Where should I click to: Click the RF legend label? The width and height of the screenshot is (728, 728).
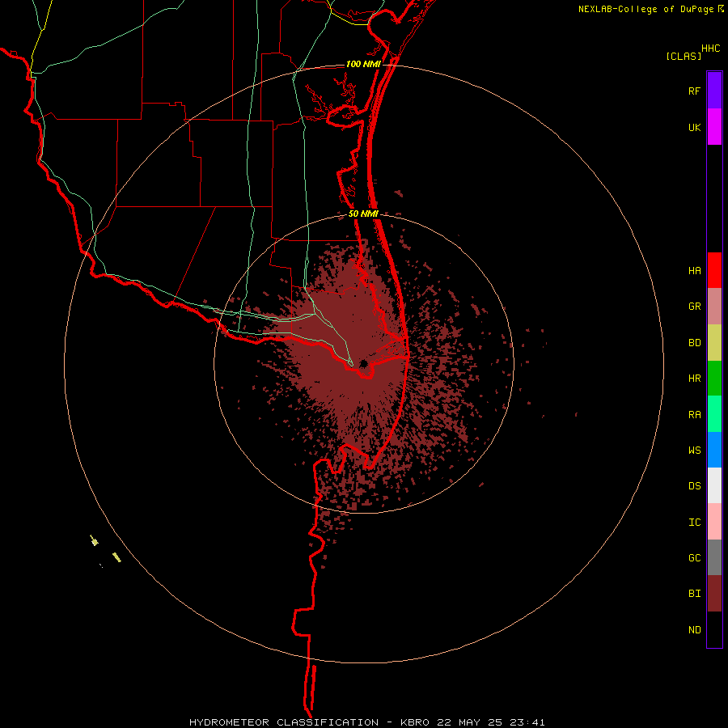[x=694, y=91]
